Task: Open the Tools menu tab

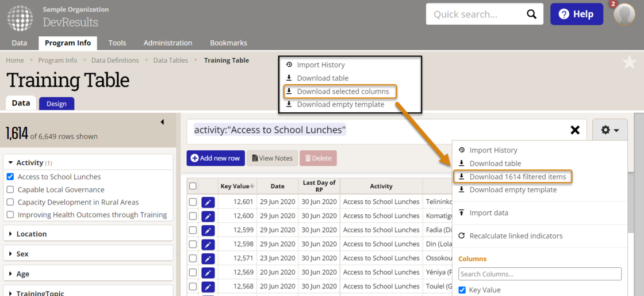Action: click(x=117, y=43)
